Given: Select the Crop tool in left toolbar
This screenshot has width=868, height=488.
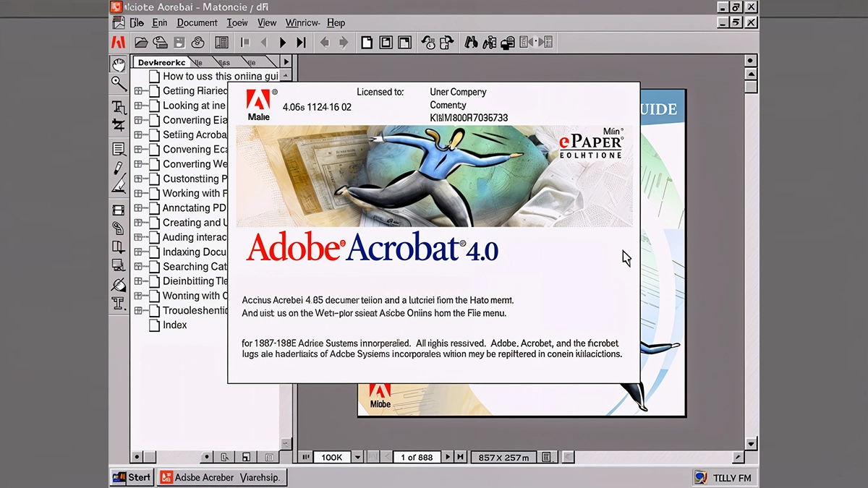Looking at the screenshot, I should click(119, 125).
